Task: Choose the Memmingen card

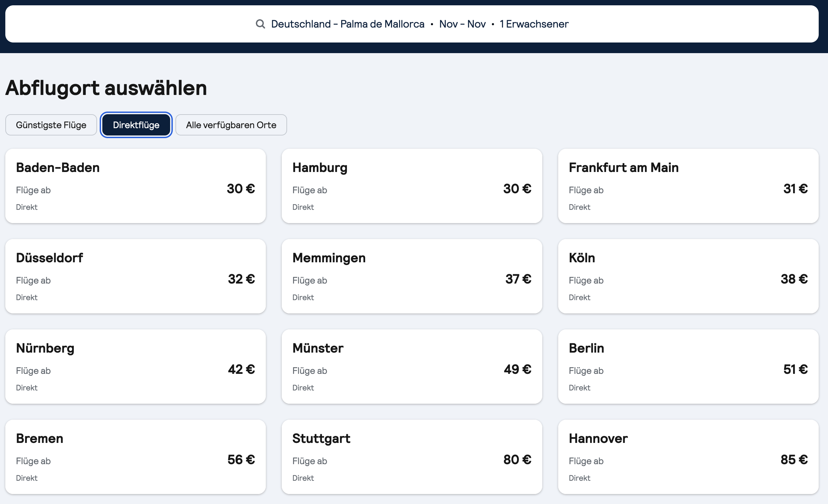Action: coord(412,276)
